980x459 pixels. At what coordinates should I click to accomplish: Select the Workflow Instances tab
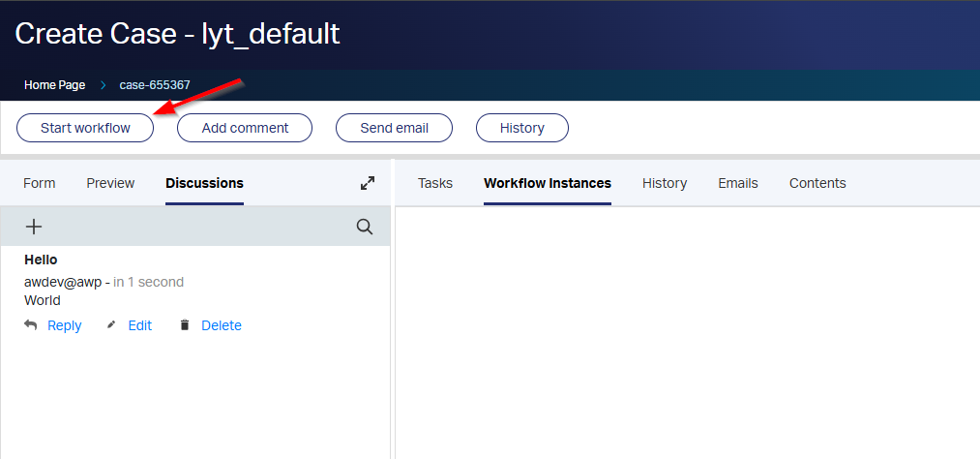[548, 183]
